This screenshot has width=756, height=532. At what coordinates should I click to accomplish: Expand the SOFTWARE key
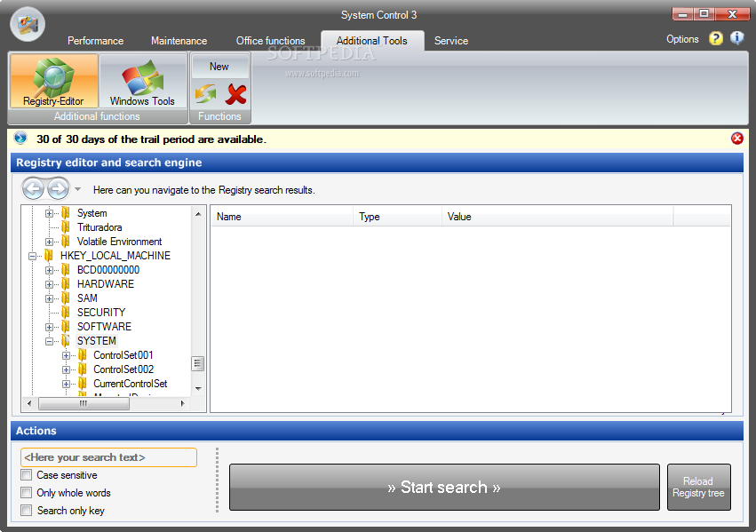tap(49, 327)
